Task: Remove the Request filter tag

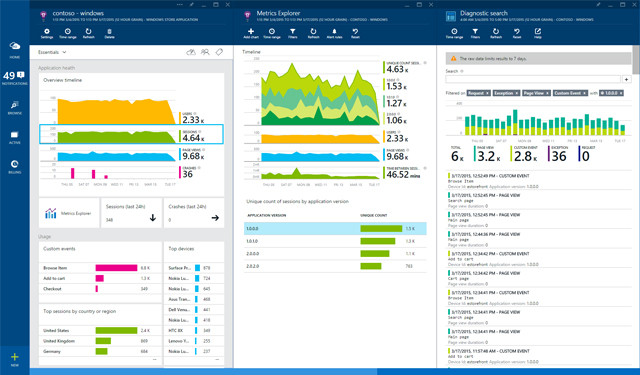Action: pyautogui.click(x=487, y=93)
